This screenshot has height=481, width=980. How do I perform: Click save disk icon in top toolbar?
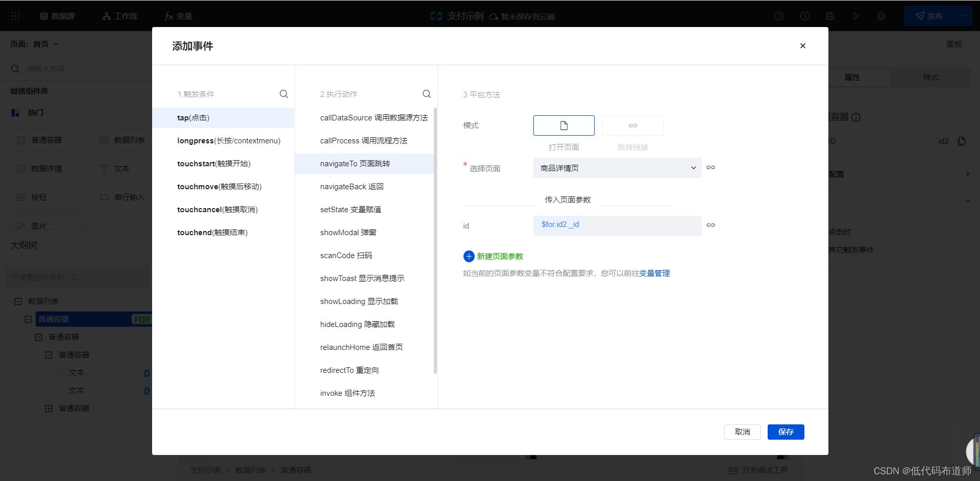tap(830, 16)
